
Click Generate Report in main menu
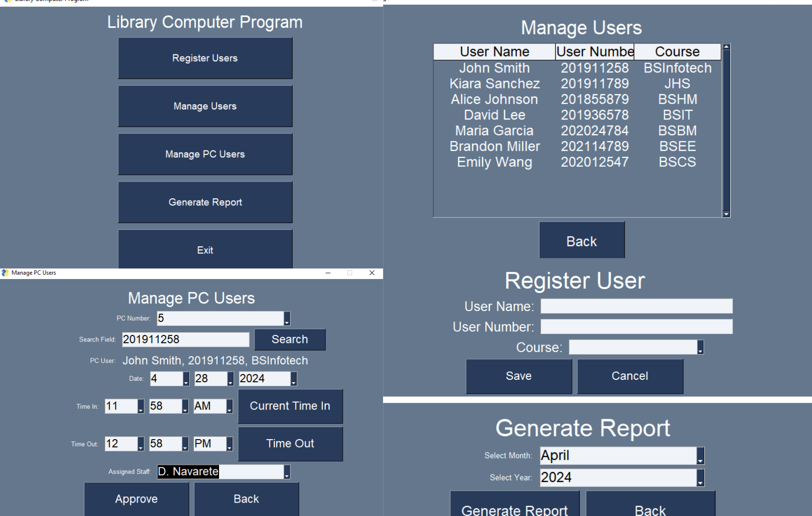click(205, 202)
